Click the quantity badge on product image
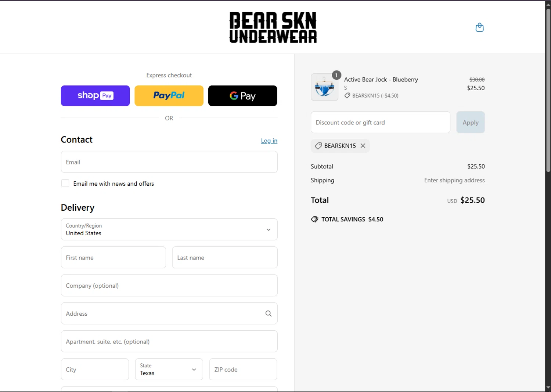 (x=336, y=75)
